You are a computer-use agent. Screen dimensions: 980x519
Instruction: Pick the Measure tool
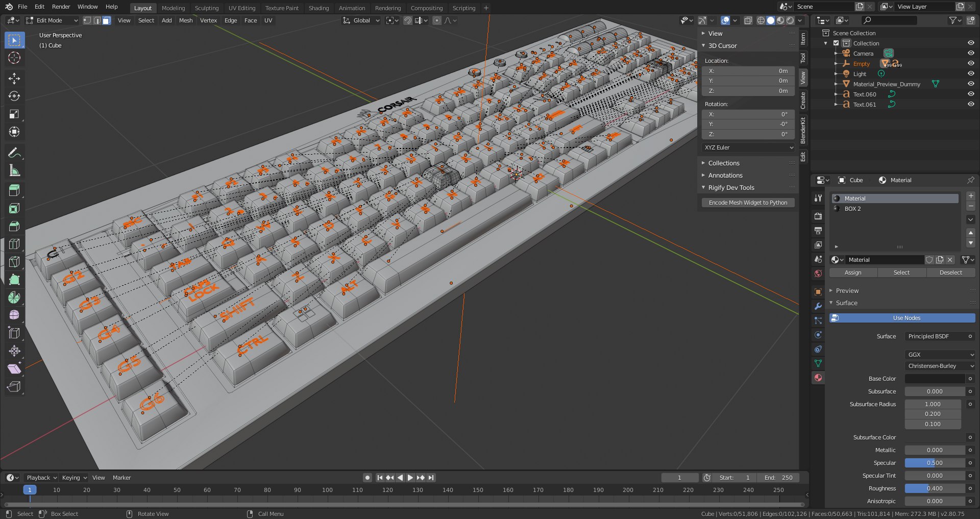(x=14, y=170)
